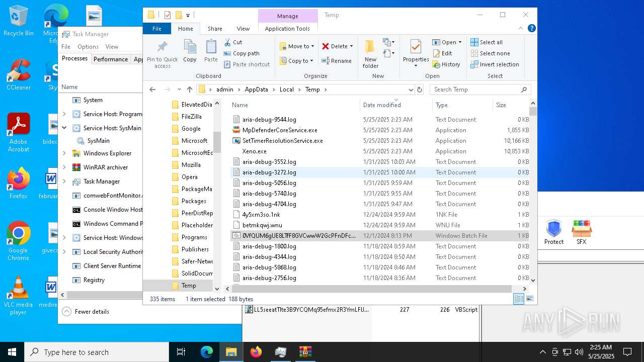This screenshot has height=362, width=644.
Task: Open Microsoft Edge from taskbar
Action: click(207, 352)
